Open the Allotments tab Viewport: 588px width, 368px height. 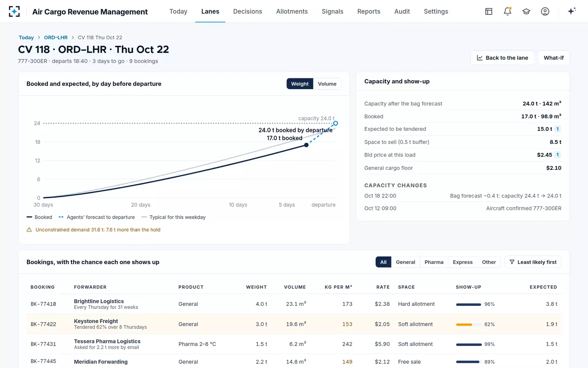(x=292, y=11)
